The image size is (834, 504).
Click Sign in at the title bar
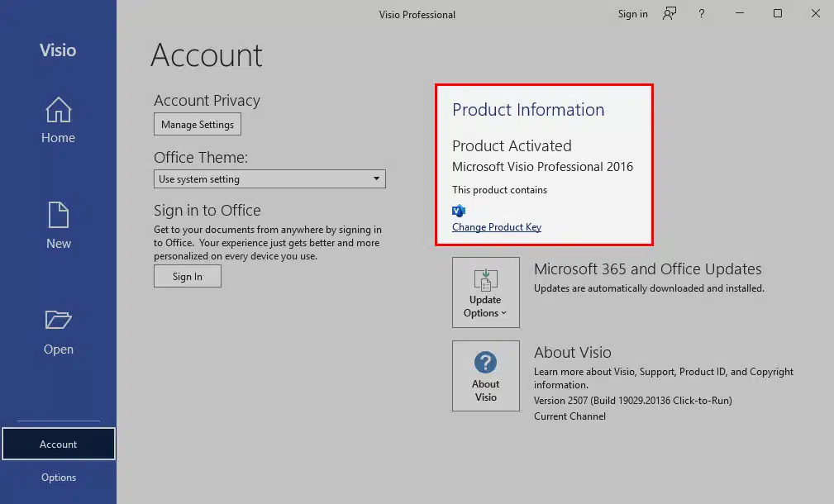[633, 14]
